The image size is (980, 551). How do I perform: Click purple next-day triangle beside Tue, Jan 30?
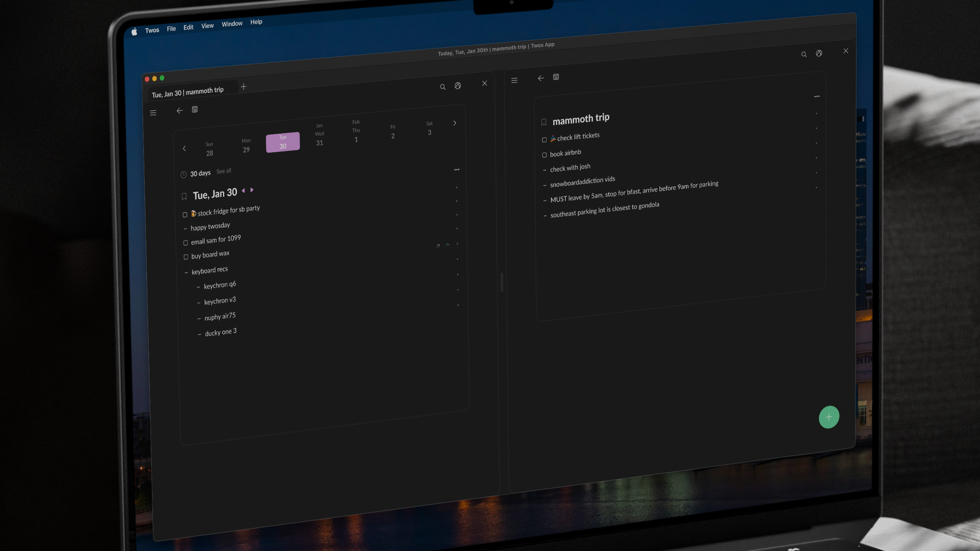(251, 190)
